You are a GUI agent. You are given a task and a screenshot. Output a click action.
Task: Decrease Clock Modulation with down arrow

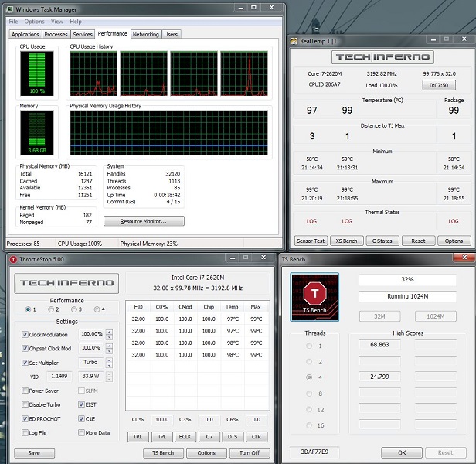pyautogui.click(x=109, y=337)
